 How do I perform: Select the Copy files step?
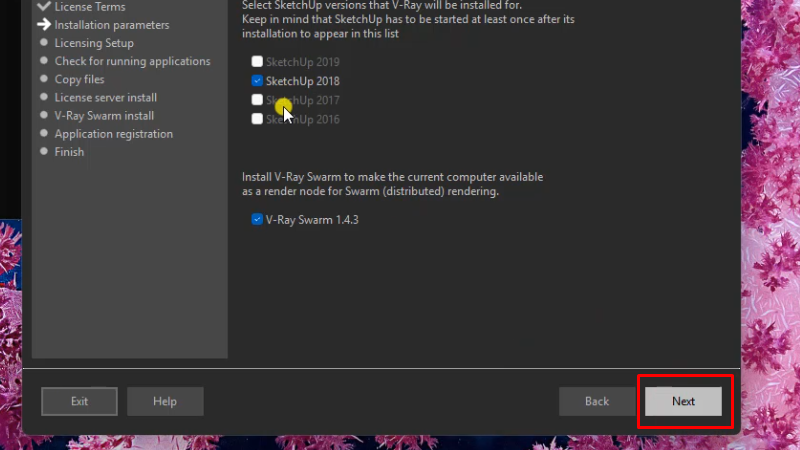tap(79, 80)
